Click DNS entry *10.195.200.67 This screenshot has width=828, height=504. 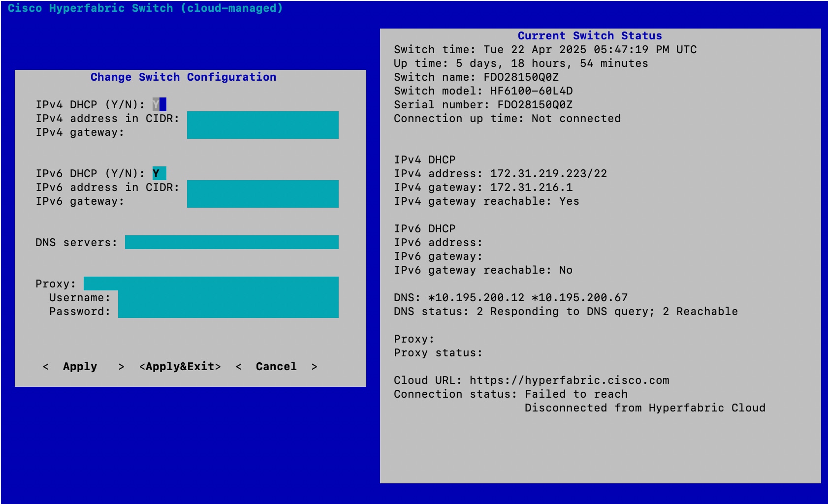[579, 298]
